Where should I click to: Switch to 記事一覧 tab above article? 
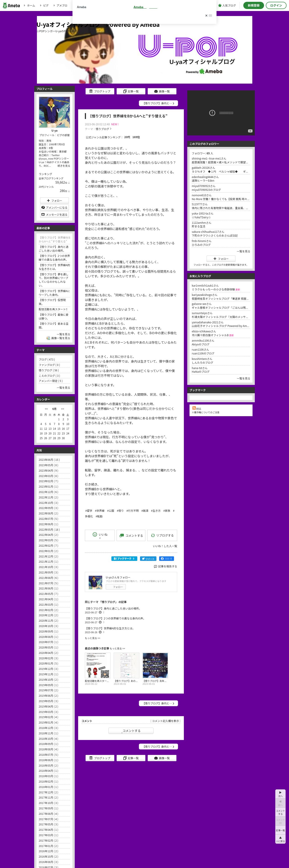click(131, 91)
